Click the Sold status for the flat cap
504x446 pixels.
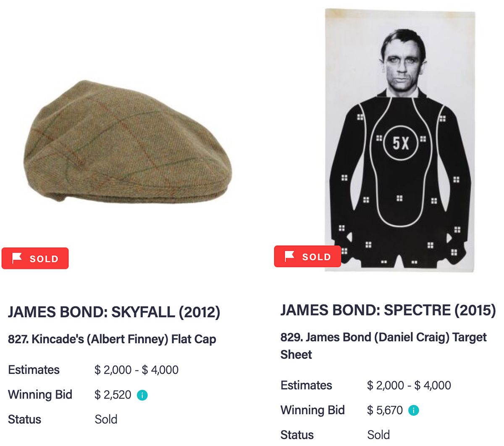(106, 420)
